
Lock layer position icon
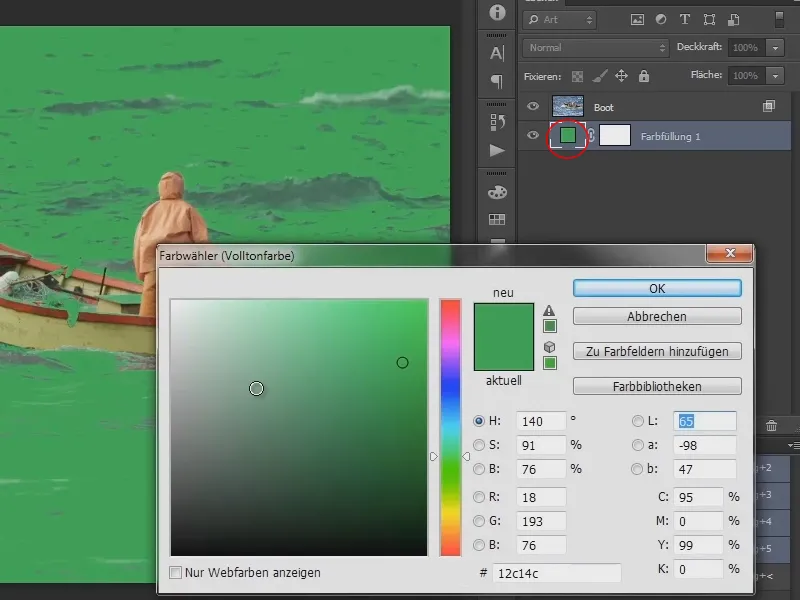pos(621,76)
